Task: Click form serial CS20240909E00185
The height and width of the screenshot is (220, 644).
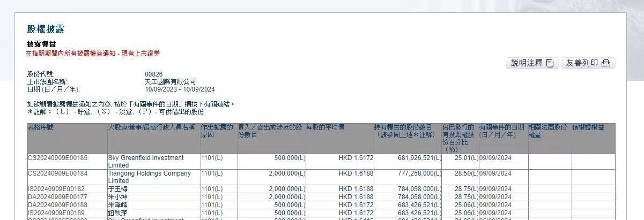Action: tap(57, 158)
